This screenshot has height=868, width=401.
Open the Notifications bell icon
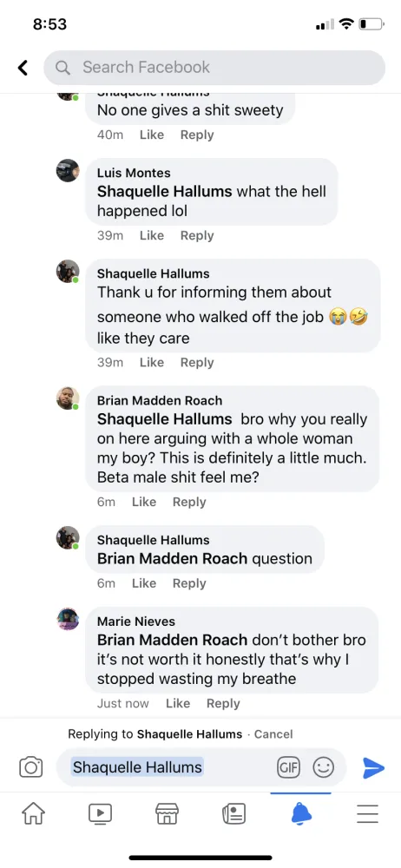pos(300,813)
